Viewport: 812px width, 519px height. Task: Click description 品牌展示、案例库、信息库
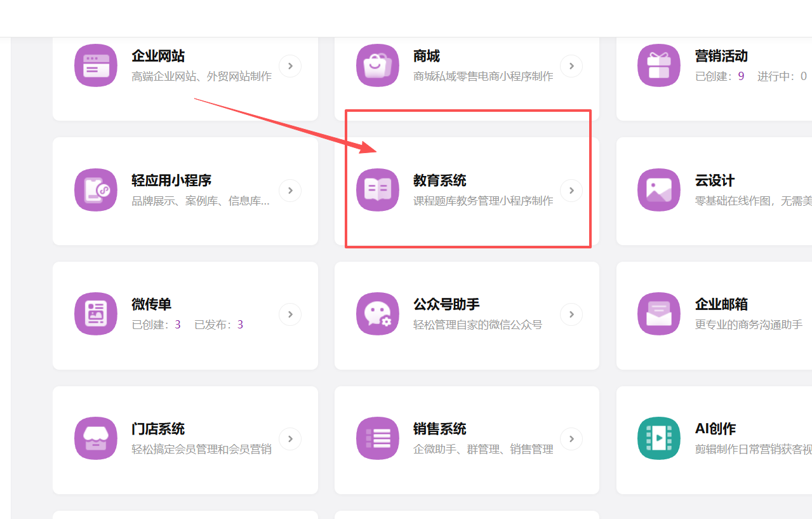click(201, 201)
